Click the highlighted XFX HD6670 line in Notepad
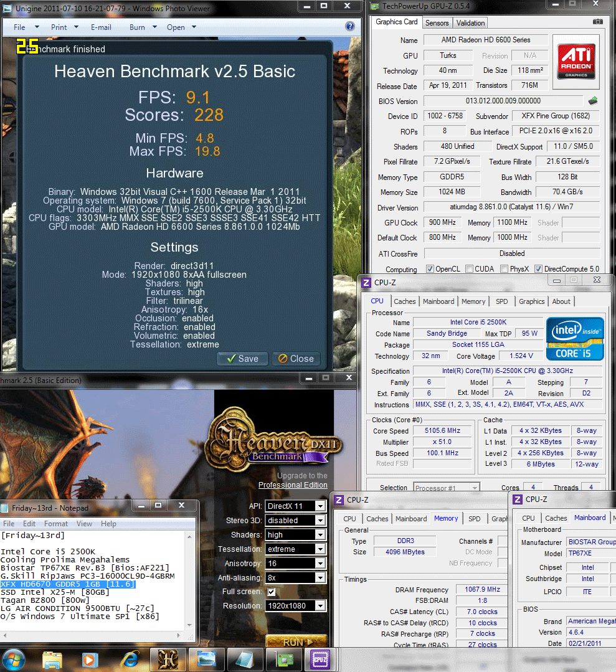616x672 pixels. [x=68, y=584]
